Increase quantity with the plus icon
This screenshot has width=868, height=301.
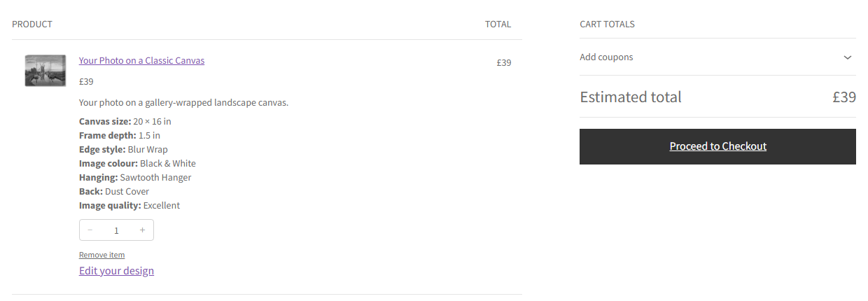(x=143, y=230)
